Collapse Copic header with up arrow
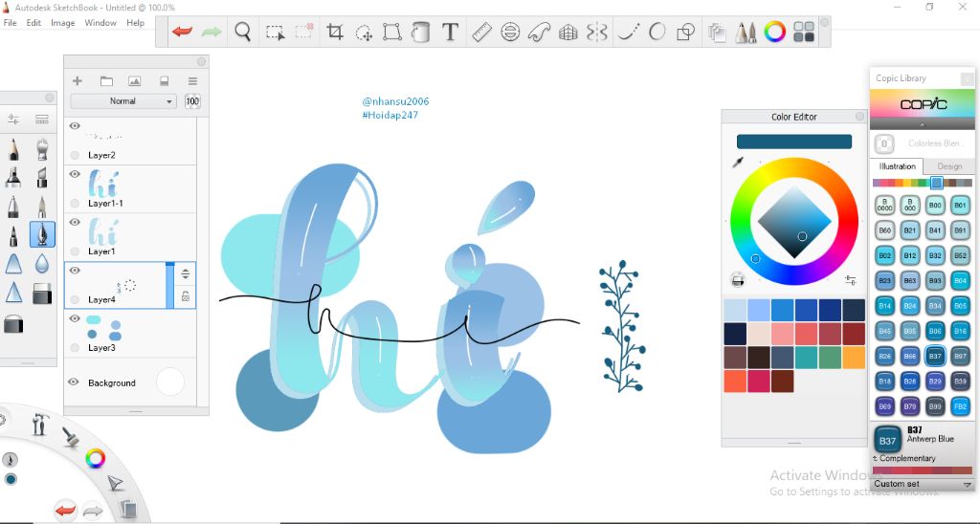The height and width of the screenshot is (524, 980). point(922,125)
